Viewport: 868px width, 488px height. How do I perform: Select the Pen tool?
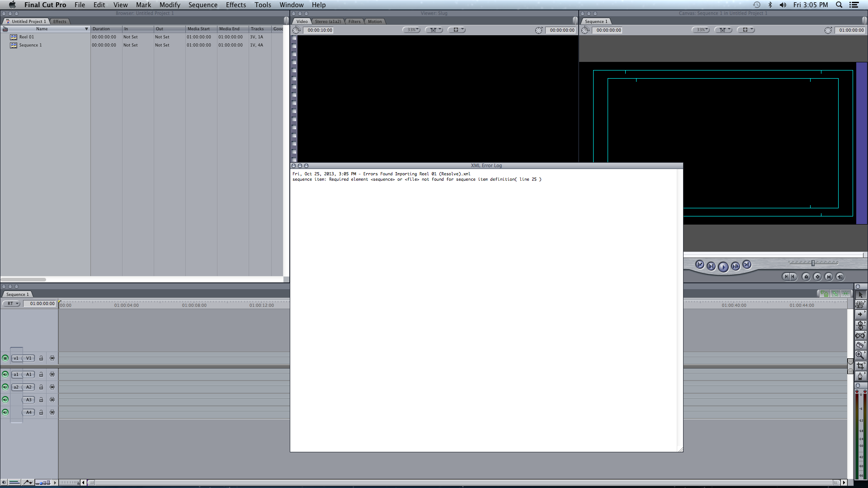[x=860, y=375]
